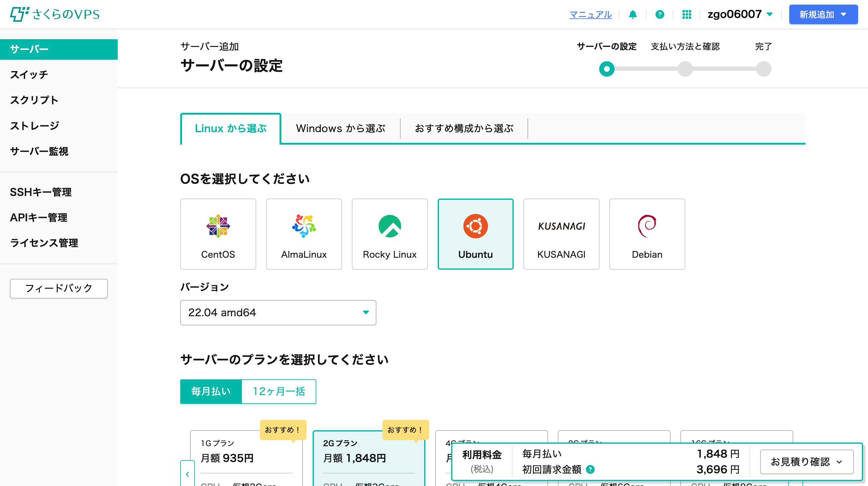Pick the Rocky Linux OS option
The image size is (868, 486).
click(390, 234)
